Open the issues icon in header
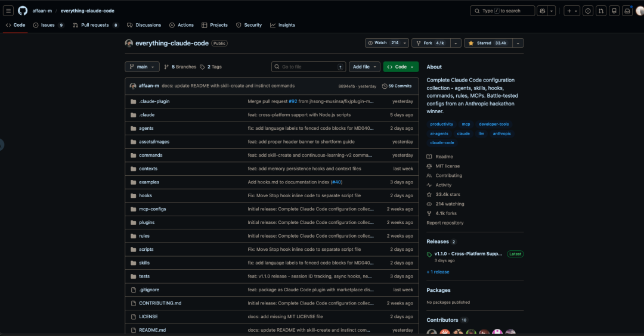The image size is (644, 336). coord(588,11)
